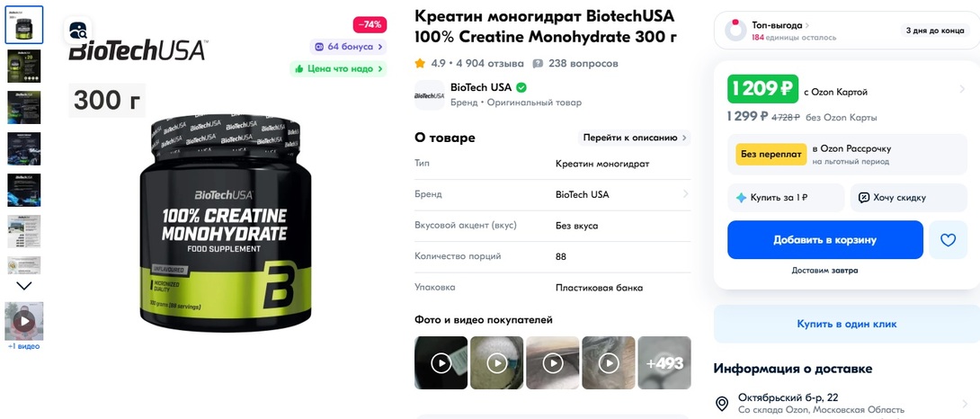The image size is (980, 419).
Task: Click the Добавить в корзину button
Action: tap(825, 239)
